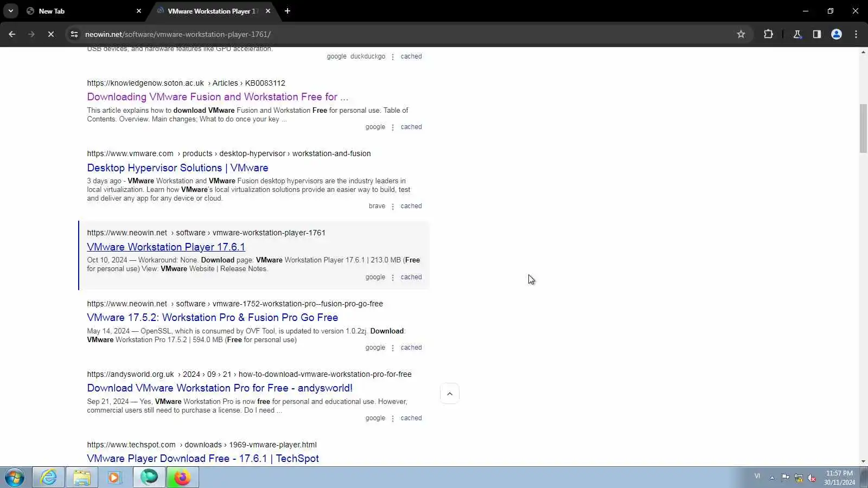Click cached link for VMware 17.5.2 result
The image size is (868, 488).
411,348
